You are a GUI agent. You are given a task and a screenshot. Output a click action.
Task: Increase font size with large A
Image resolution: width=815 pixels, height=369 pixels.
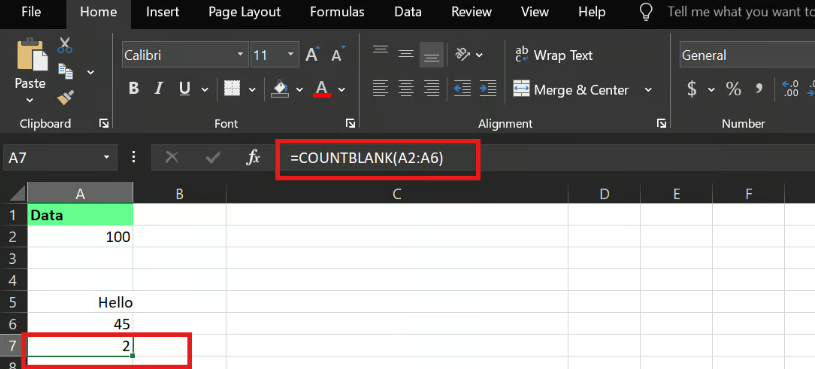pyautogui.click(x=312, y=55)
